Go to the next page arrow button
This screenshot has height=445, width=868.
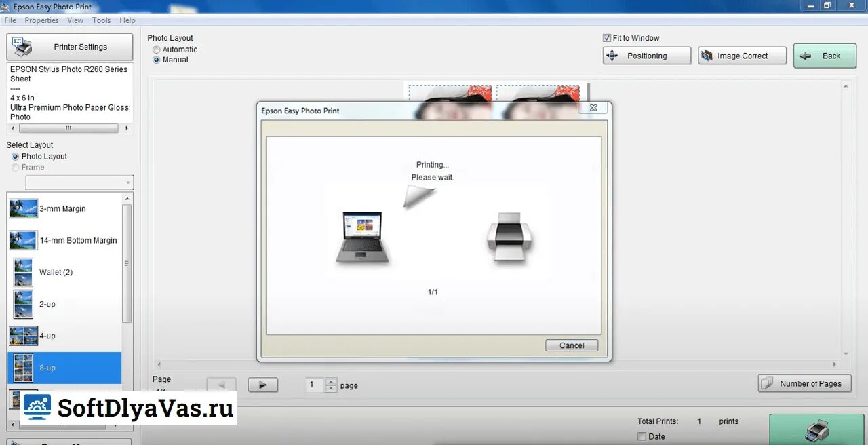click(x=262, y=385)
